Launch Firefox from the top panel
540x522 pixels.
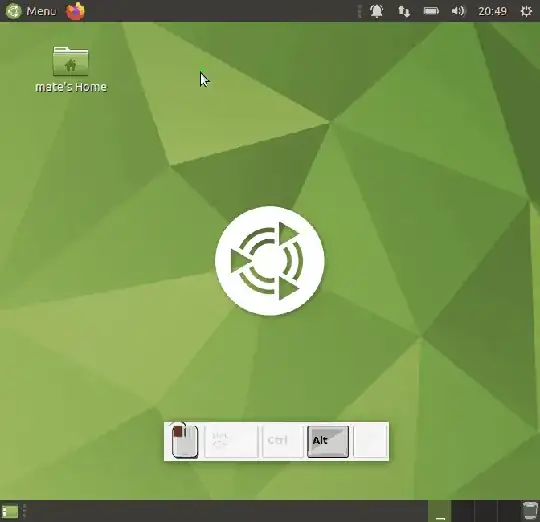(75, 11)
